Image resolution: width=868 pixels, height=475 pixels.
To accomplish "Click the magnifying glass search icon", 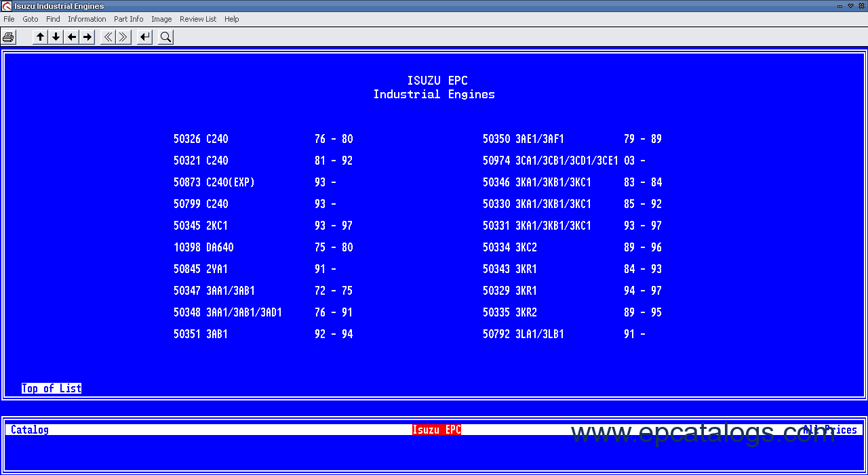I will [x=165, y=37].
